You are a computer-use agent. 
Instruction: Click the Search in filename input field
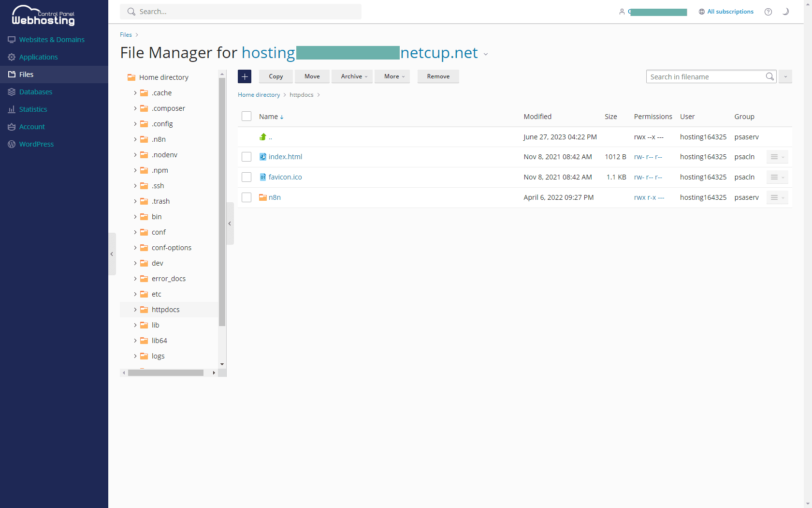(x=706, y=76)
